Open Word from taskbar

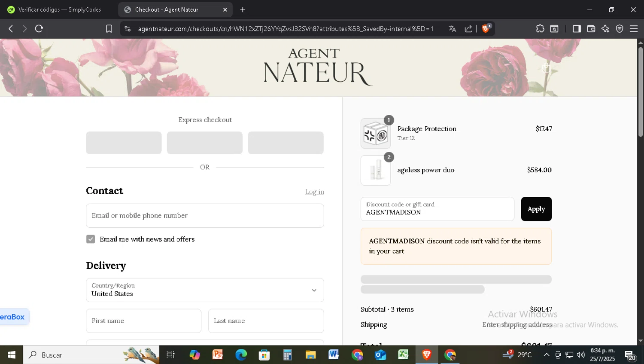click(x=334, y=355)
